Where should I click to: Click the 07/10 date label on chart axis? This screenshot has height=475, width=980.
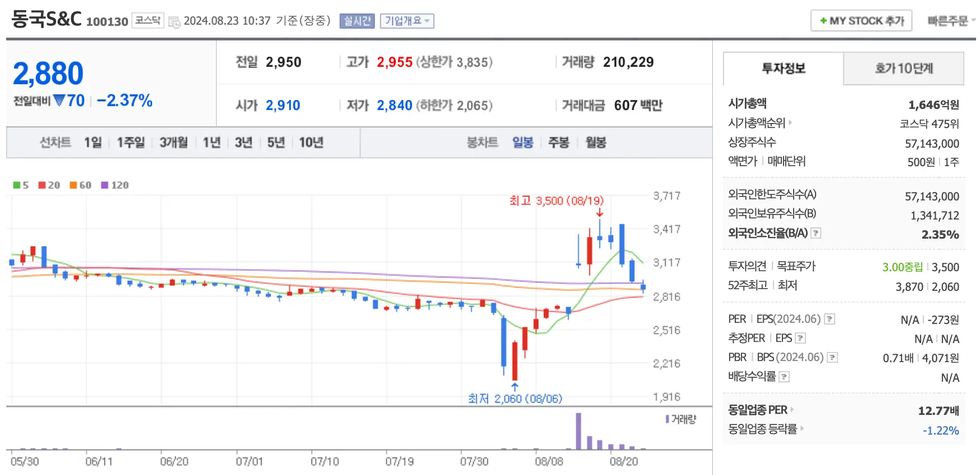(x=324, y=462)
